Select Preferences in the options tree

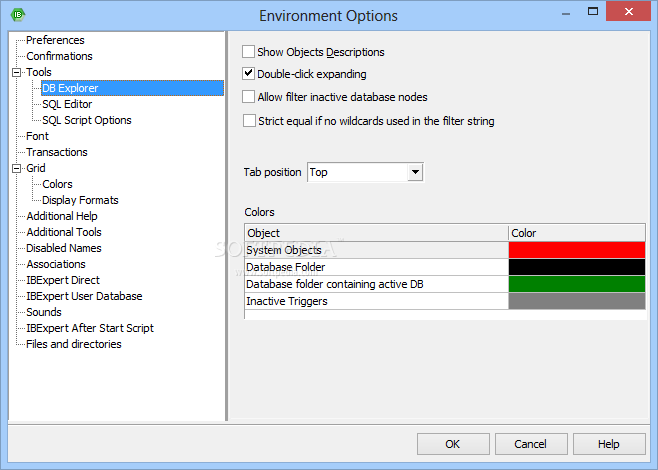(x=55, y=40)
